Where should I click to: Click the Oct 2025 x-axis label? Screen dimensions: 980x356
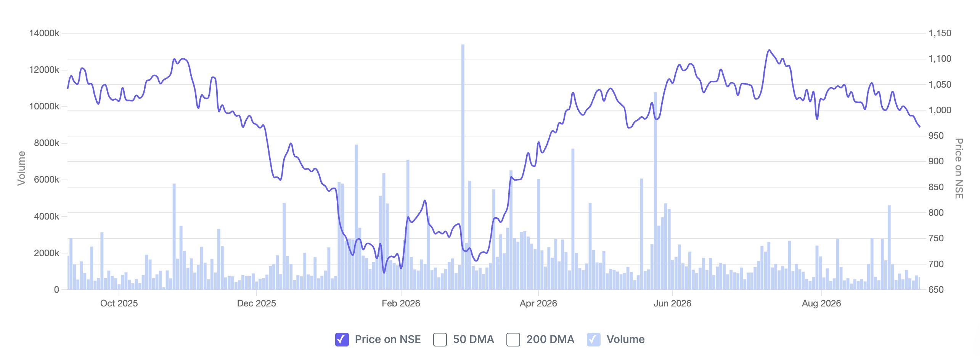click(119, 303)
